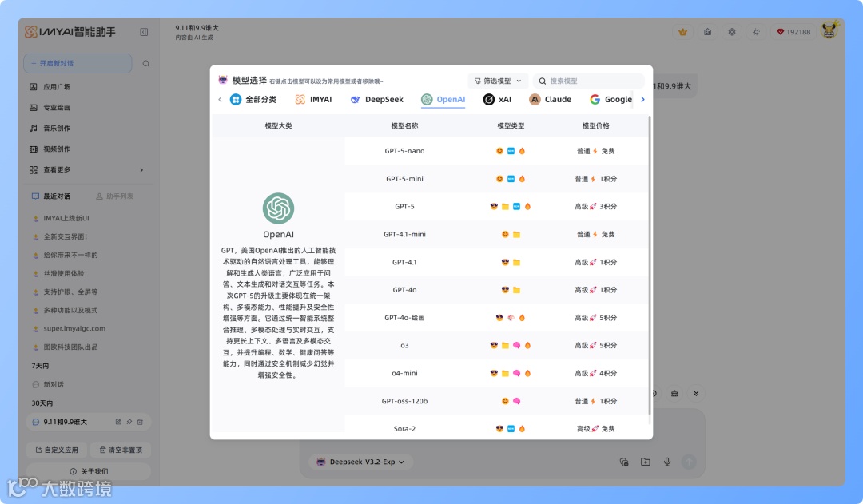Click the upload folder icon in chat input
This screenshot has height=504, width=863.
tap(646, 462)
